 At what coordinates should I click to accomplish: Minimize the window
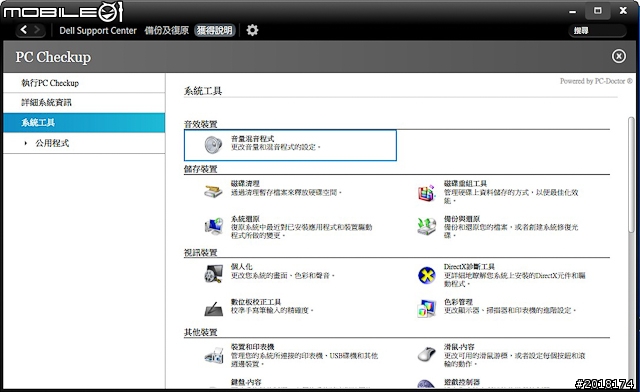(573, 11)
